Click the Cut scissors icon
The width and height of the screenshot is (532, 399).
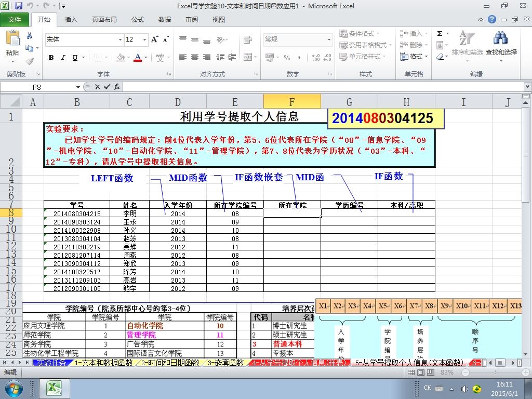click(x=30, y=35)
